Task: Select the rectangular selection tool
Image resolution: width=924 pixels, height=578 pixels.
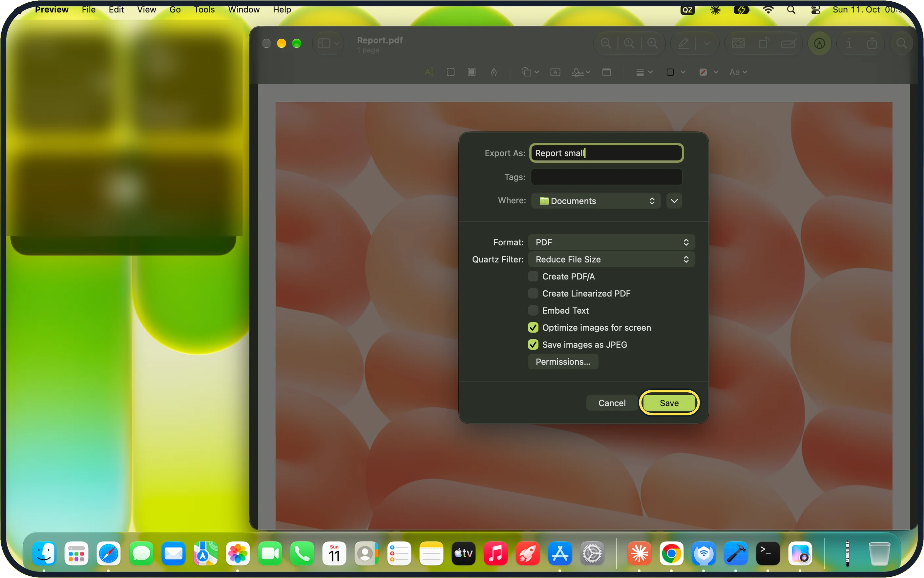Action: point(450,72)
